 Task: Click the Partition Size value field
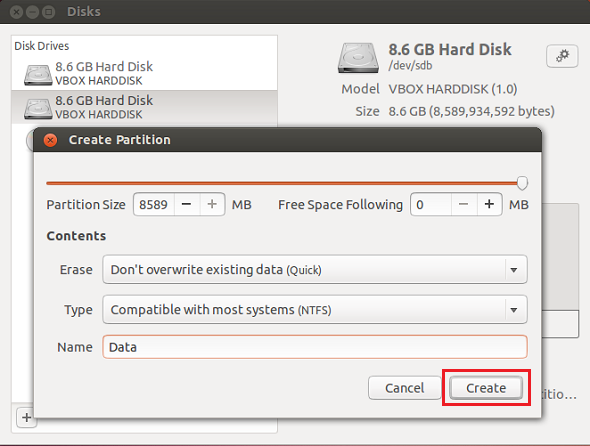tap(154, 204)
